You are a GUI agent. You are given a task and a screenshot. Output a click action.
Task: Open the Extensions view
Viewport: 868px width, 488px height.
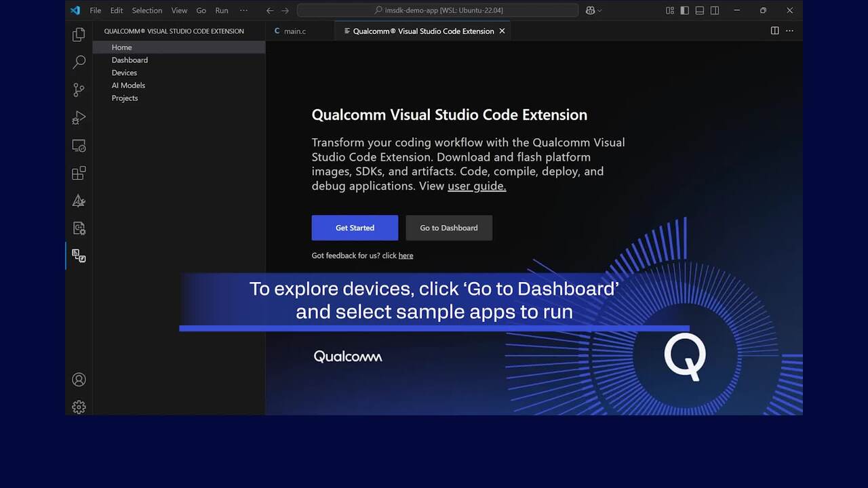(x=79, y=174)
